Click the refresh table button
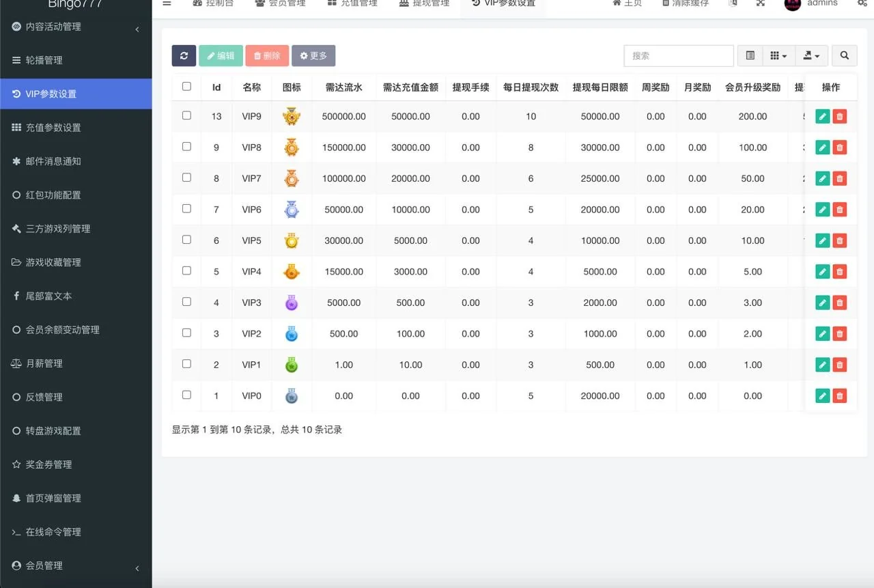 click(184, 56)
